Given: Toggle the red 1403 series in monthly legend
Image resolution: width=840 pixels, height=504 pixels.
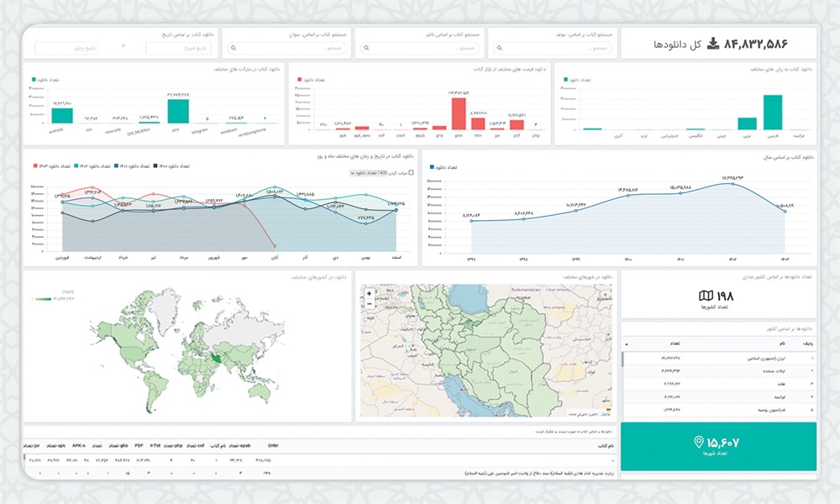Looking at the screenshot, I should tap(35, 166).
